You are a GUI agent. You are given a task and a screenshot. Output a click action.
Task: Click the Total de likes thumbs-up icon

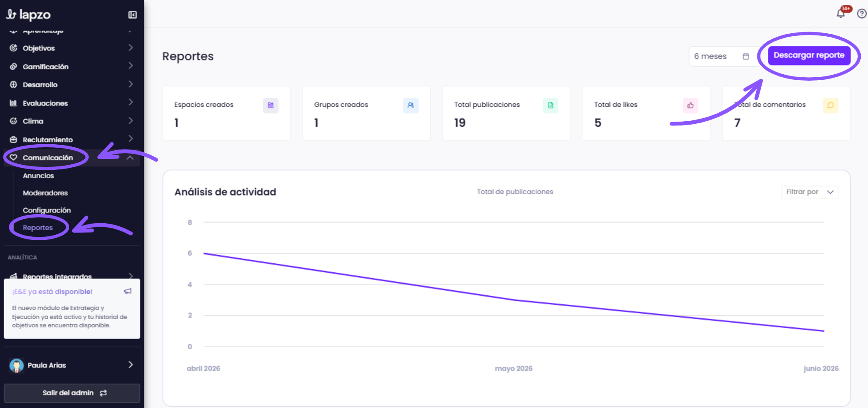pos(690,105)
